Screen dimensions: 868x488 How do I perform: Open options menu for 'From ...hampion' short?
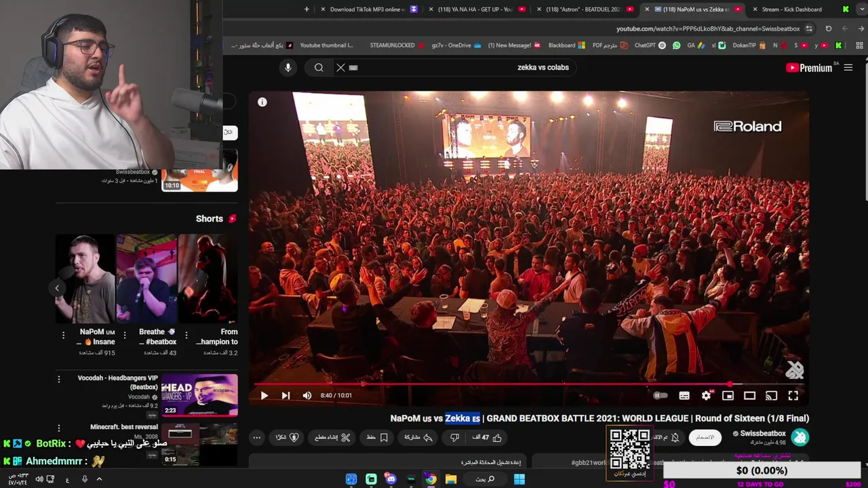coord(186,335)
